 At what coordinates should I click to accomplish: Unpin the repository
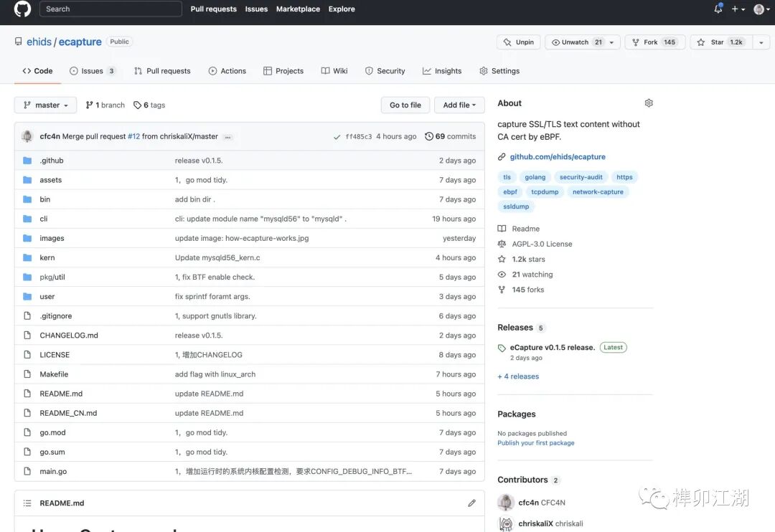(519, 42)
